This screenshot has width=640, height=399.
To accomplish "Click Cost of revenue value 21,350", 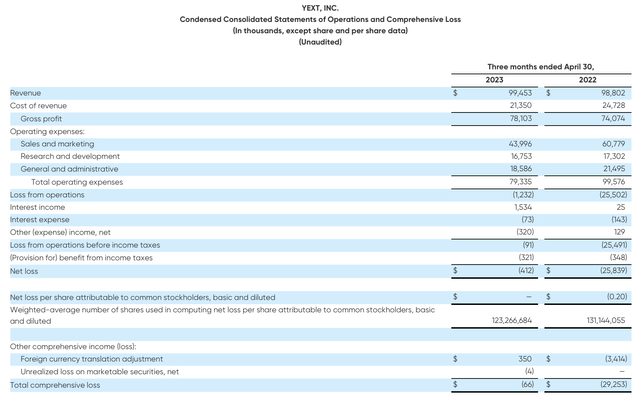I will click(520, 105).
